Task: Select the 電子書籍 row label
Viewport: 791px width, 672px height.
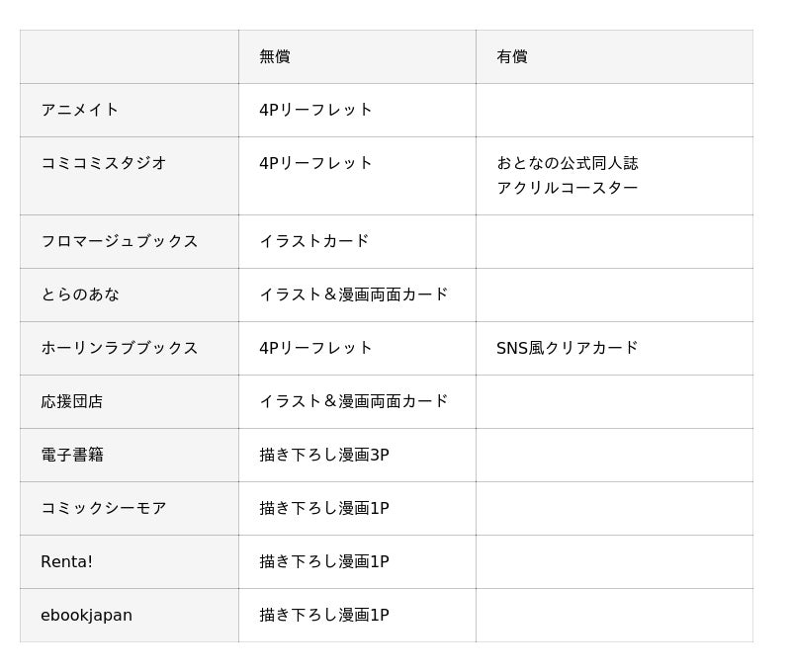Action: (72, 456)
